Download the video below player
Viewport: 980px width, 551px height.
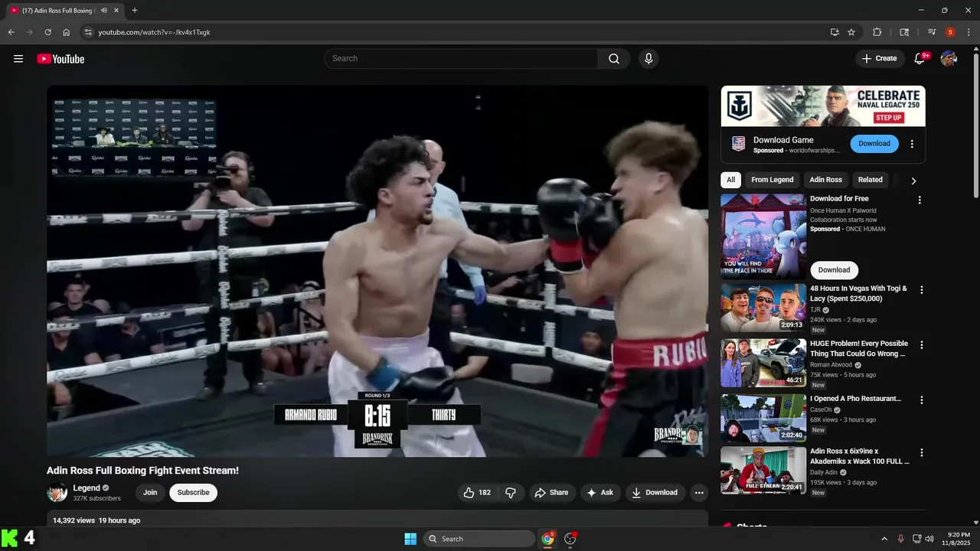coord(655,493)
